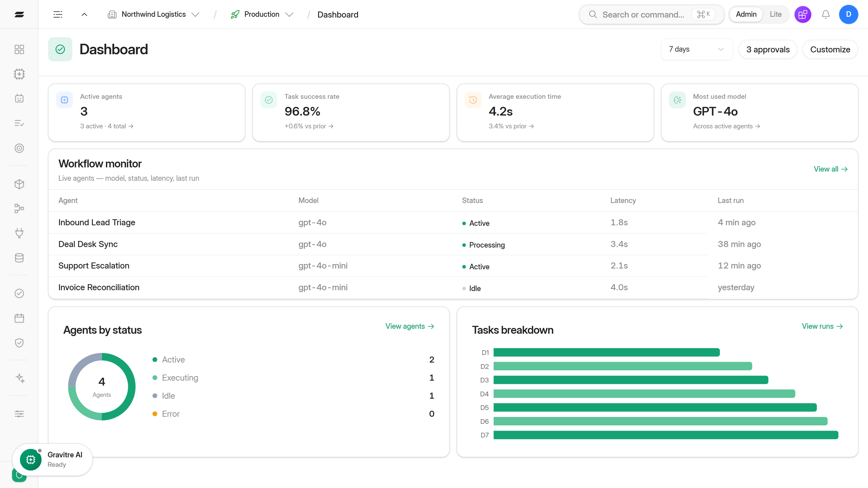The height and width of the screenshot is (488, 868).
Task: Select the Invoice Reconciliation agent row
Action: (x=453, y=288)
